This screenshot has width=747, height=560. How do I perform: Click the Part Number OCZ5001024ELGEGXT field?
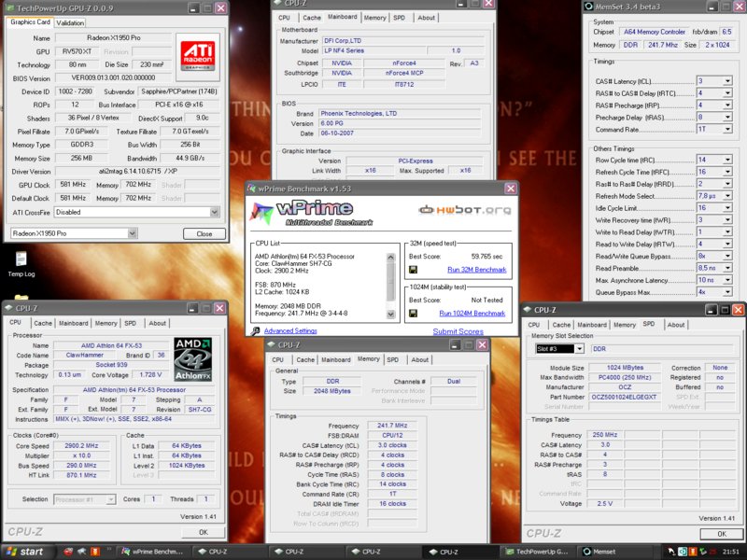point(624,398)
